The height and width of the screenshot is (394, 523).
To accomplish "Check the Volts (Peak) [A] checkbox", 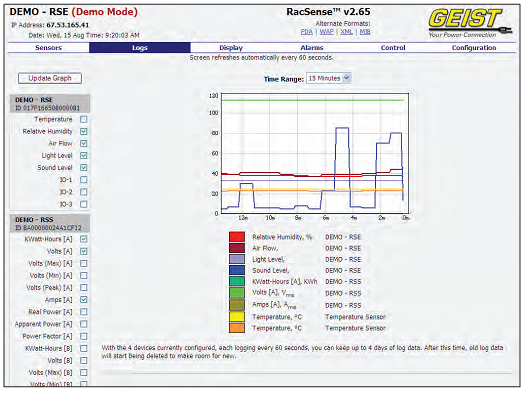I will point(84,288).
